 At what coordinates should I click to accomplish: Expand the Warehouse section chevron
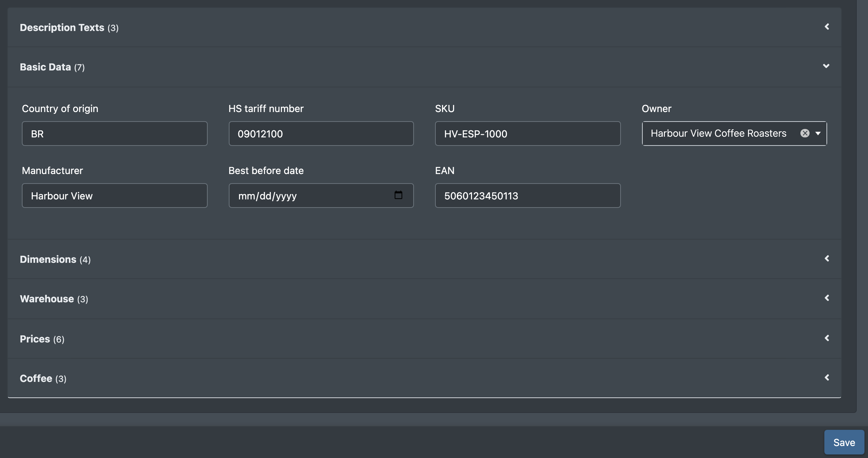pos(827,298)
